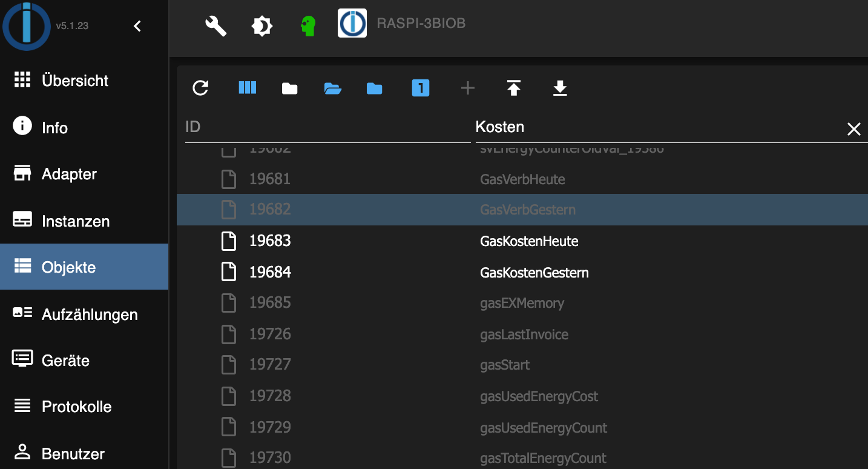Clear the Kosten filter with the X
The width and height of the screenshot is (868, 469).
coord(854,128)
